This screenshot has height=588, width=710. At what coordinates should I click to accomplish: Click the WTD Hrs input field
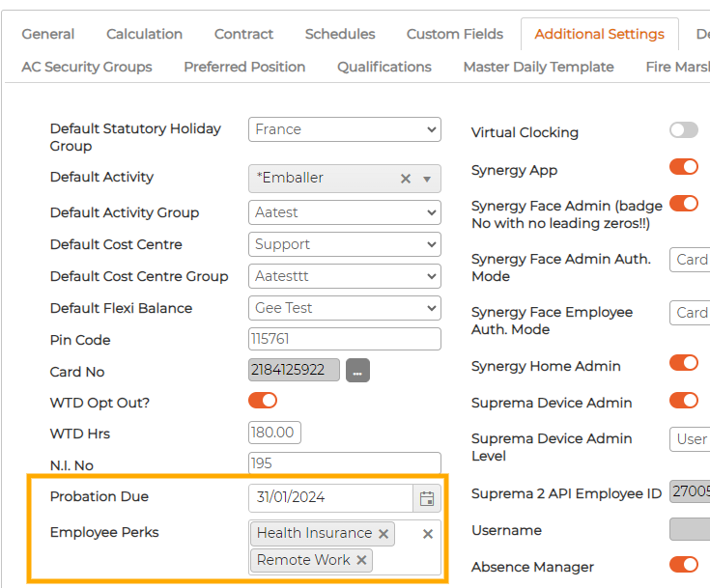pos(274,432)
